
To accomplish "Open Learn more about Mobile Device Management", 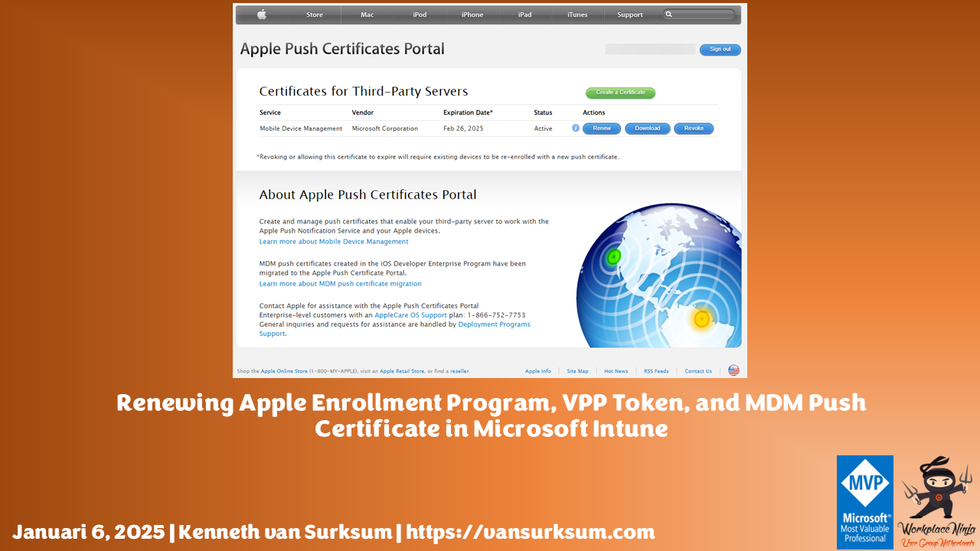I will tap(333, 241).
